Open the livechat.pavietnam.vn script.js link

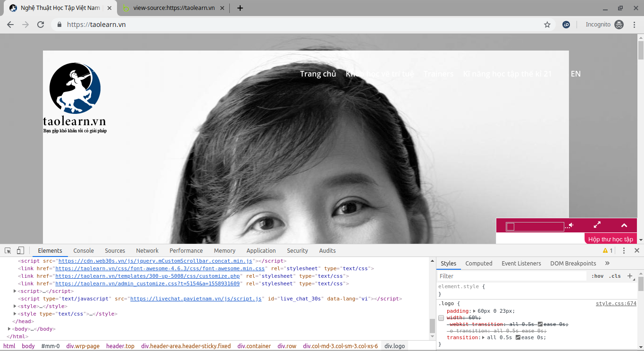click(x=196, y=299)
